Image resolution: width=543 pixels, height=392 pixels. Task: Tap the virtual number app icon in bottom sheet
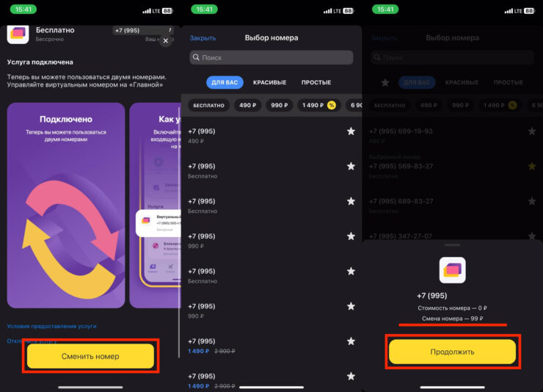452,270
